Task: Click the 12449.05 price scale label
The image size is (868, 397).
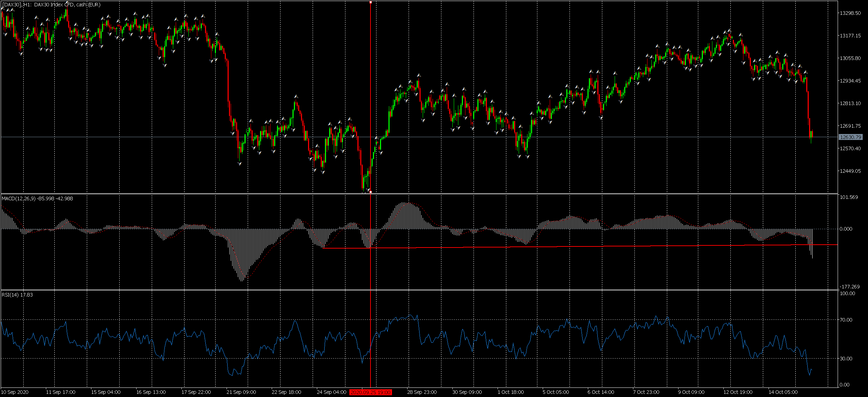Action: 850,171
